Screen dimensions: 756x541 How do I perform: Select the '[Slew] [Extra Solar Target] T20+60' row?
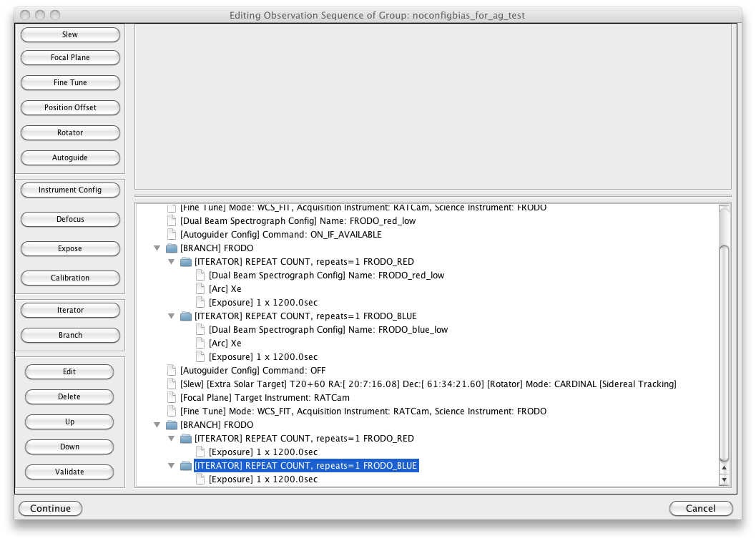pyautogui.click(x=428, y=384)
